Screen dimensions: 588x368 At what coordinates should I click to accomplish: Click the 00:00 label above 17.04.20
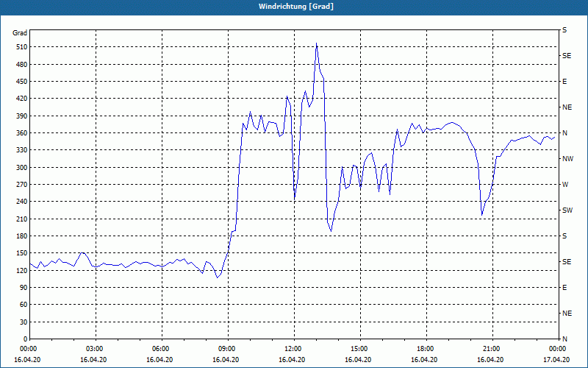point(557,349)
